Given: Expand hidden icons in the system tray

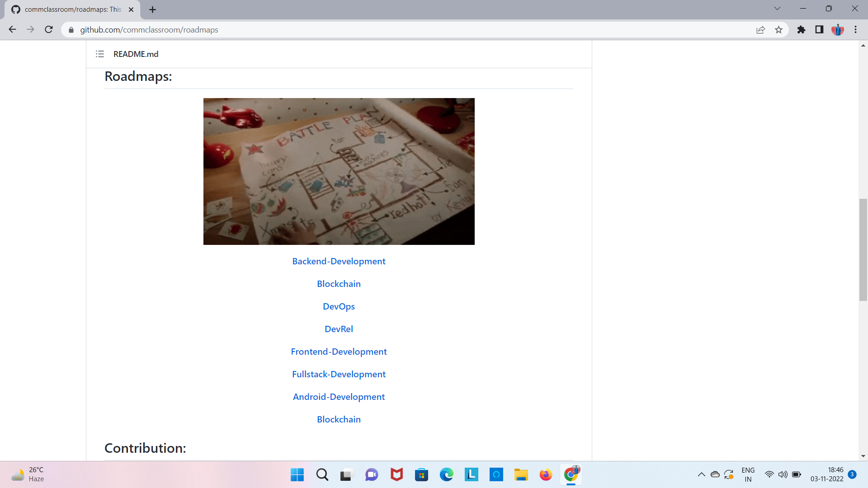Looking at the screenshot, I should [701, 474].
